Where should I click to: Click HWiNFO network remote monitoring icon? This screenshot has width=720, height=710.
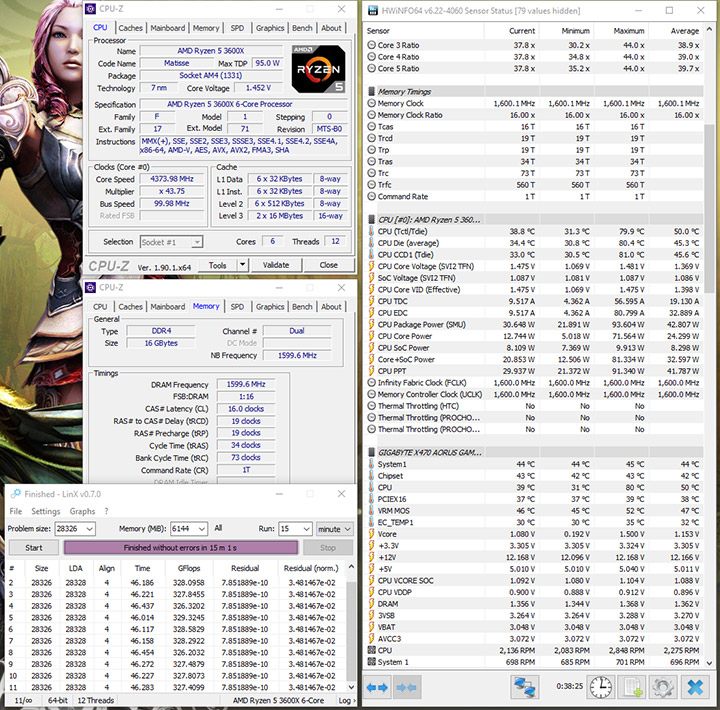[x=525, y=688]
